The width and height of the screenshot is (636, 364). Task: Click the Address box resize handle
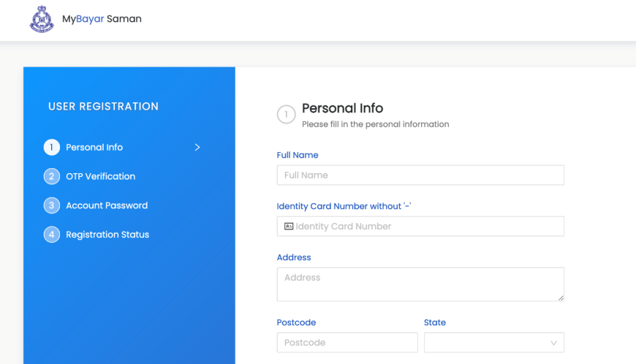(561, 298)
